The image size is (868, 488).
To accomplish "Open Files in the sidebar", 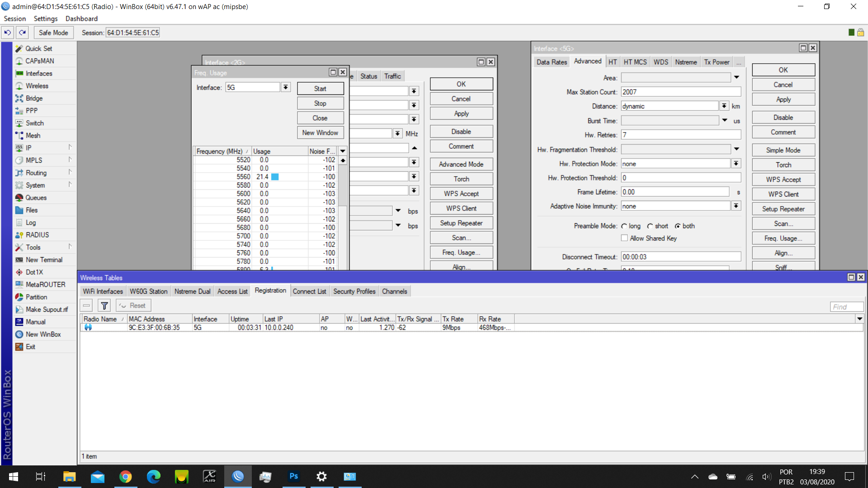I will 32,210.
